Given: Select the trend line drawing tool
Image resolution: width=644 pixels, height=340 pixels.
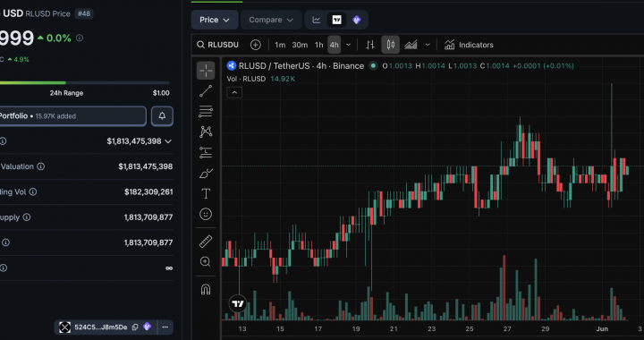Looking at the screenshot, I should tap(206, 91).
